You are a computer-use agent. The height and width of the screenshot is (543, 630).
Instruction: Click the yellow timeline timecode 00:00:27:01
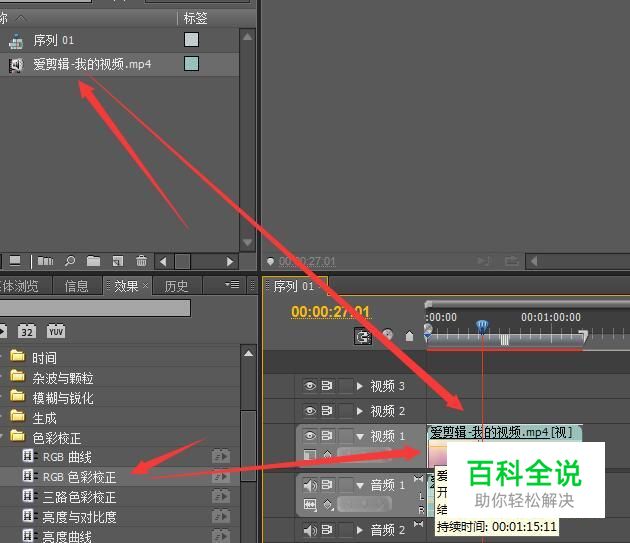(x=330, y=312)
